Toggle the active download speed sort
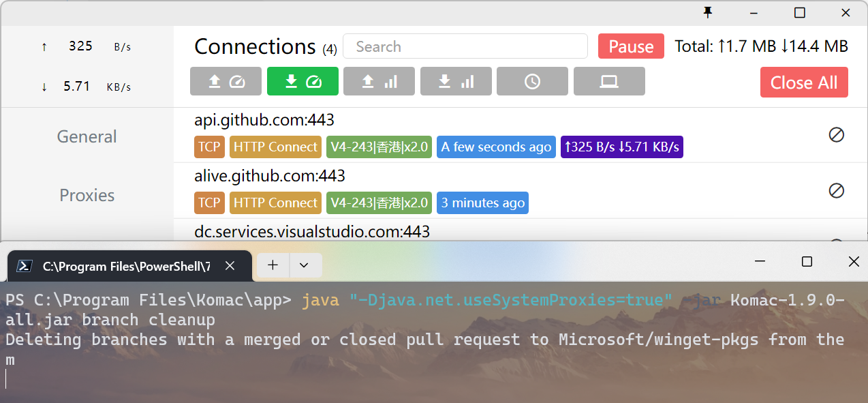This screenshot has width=868, height=403. click(303, 81)
